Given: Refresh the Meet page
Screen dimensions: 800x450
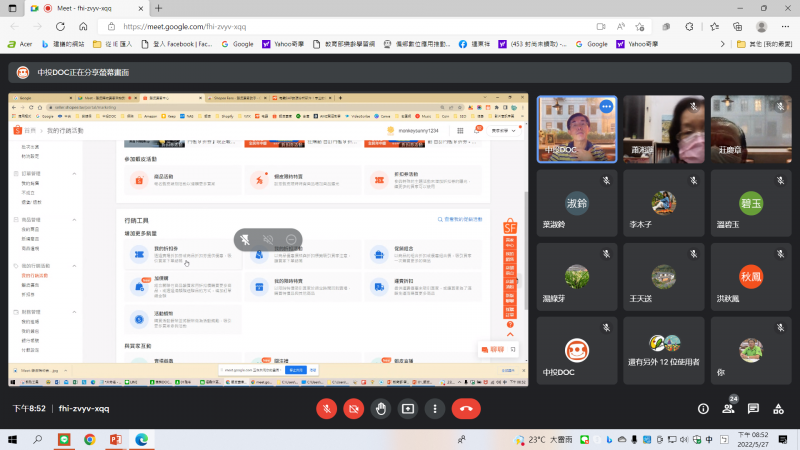Looking at the screenshot, I should point(60,27).
